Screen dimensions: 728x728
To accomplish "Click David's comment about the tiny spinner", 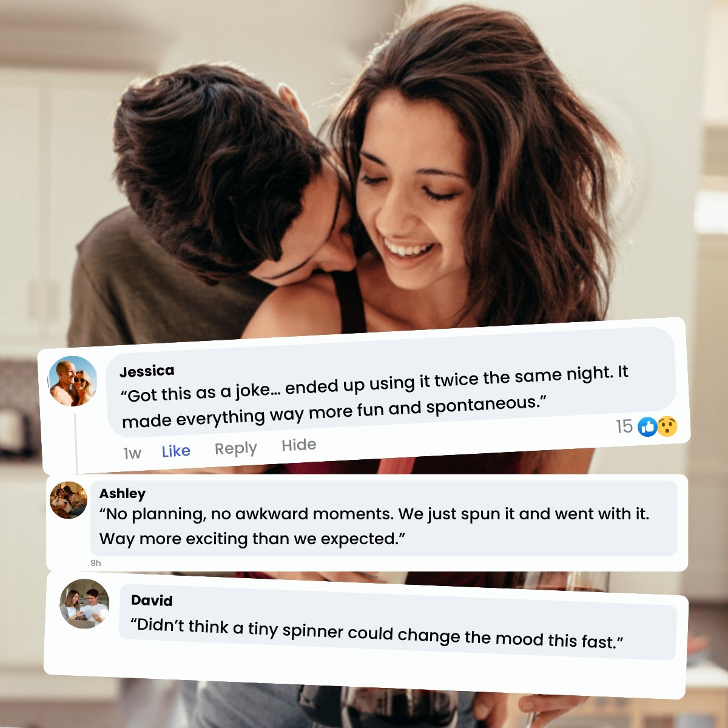I will coord(377,633).
